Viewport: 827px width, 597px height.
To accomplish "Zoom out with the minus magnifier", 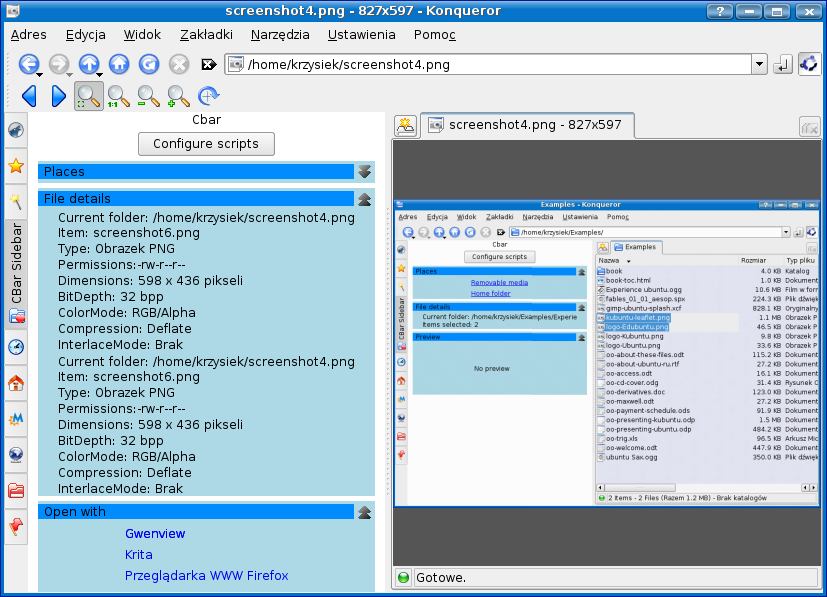I will [148, 97].
